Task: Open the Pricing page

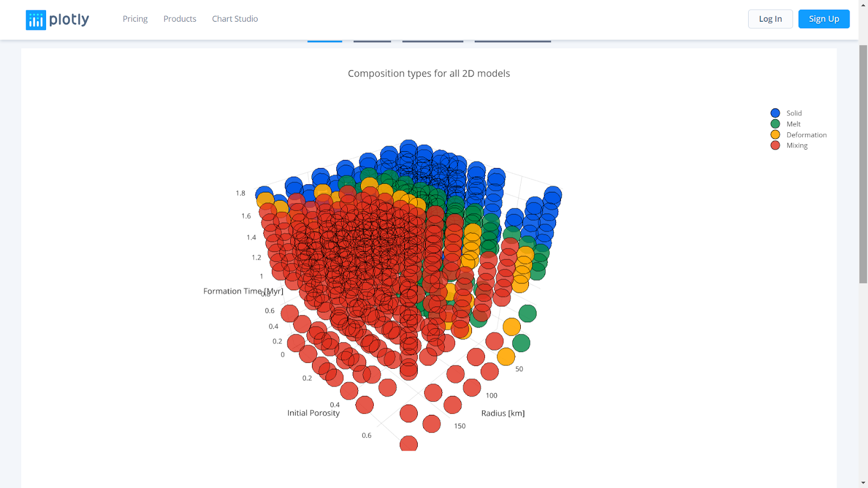Action: coord(135,18)
